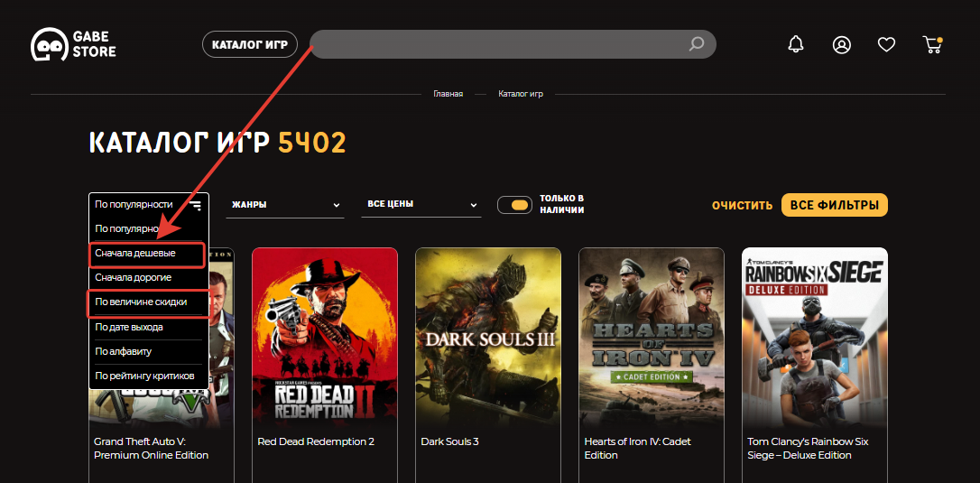Viewport: 980px width, 483px height.
Task: Select По дате выхода sort option
Action: click(149, 327)
